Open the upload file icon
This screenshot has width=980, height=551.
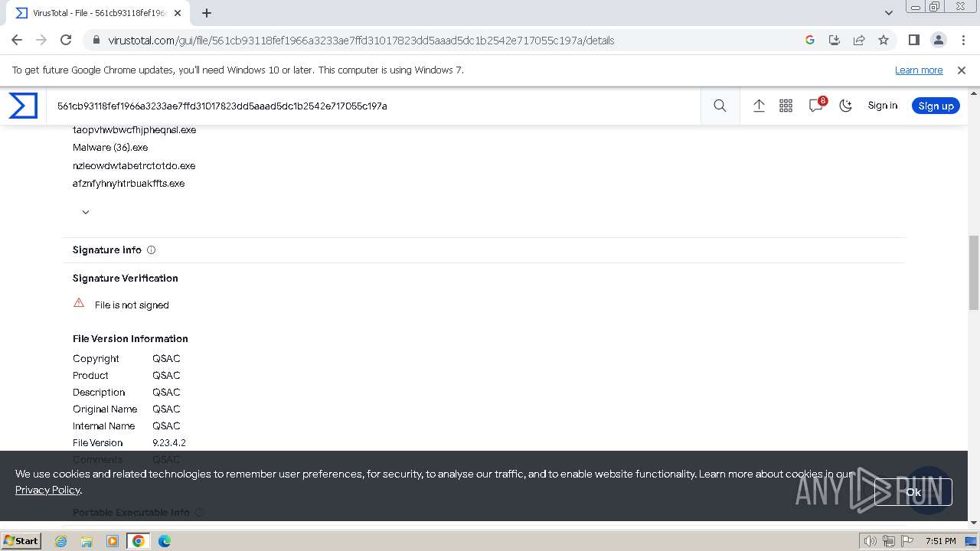(x=759, y=106)
